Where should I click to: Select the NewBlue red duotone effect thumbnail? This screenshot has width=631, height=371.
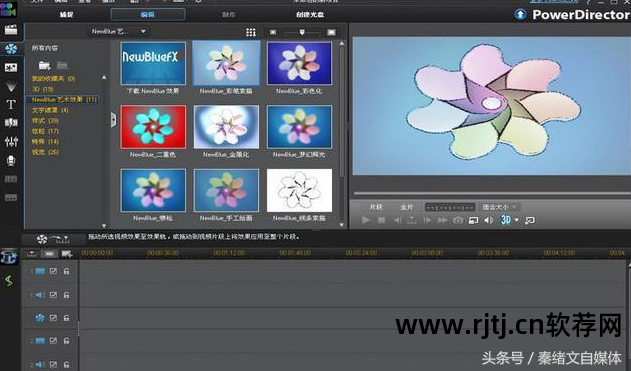point(153,127)
